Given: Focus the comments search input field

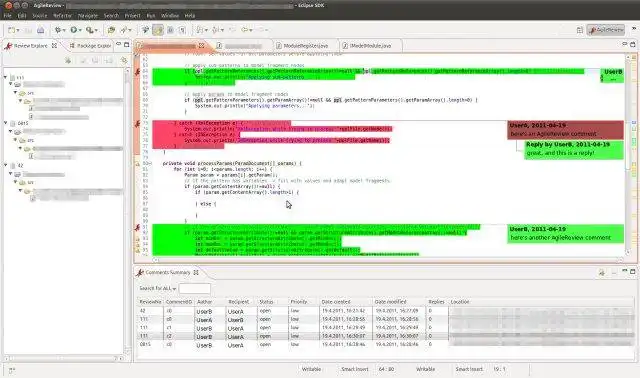Looking at the screenshot, I should coord(195,289).
